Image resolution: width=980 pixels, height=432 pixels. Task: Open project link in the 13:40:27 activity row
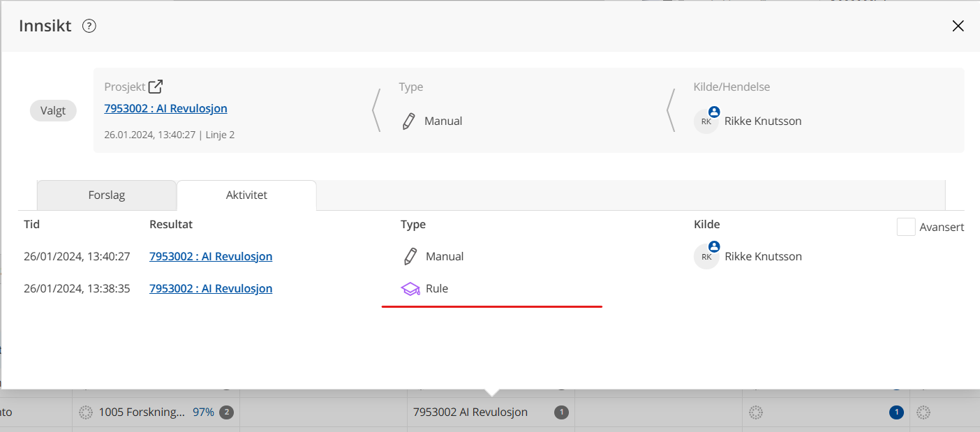211,256
